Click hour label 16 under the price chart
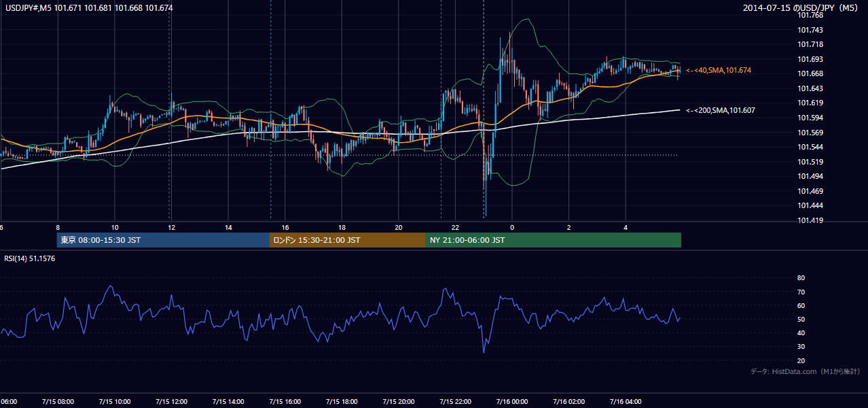Viewport: 868px width, 408px height. pos(285,228)
